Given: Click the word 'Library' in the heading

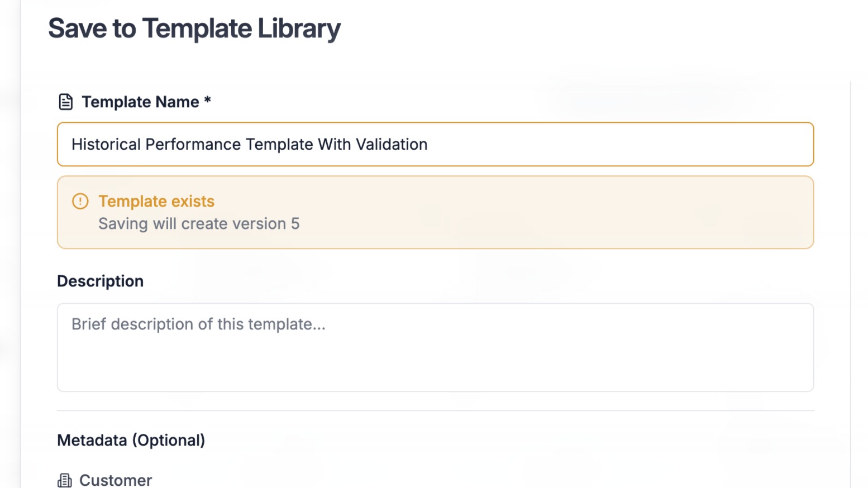Looking at the screenshot, I should (x=299, y=28).
